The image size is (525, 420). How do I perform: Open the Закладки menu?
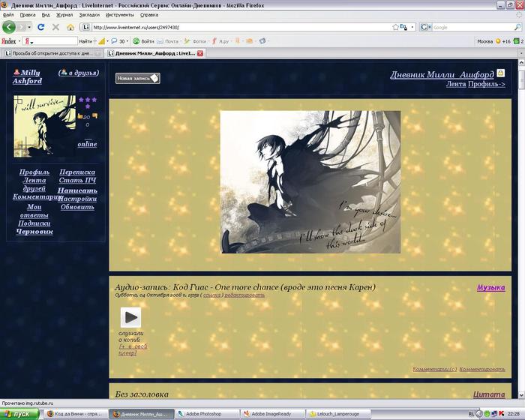89,15
